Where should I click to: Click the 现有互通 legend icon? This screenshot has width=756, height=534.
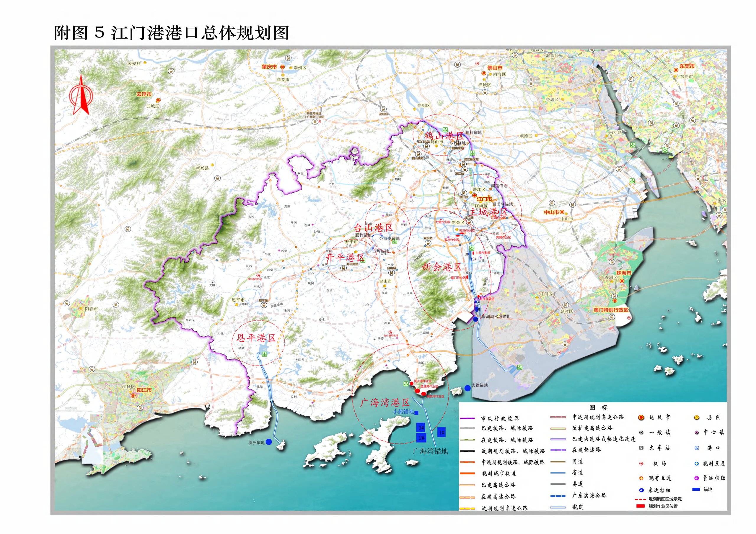click(641, 478)
